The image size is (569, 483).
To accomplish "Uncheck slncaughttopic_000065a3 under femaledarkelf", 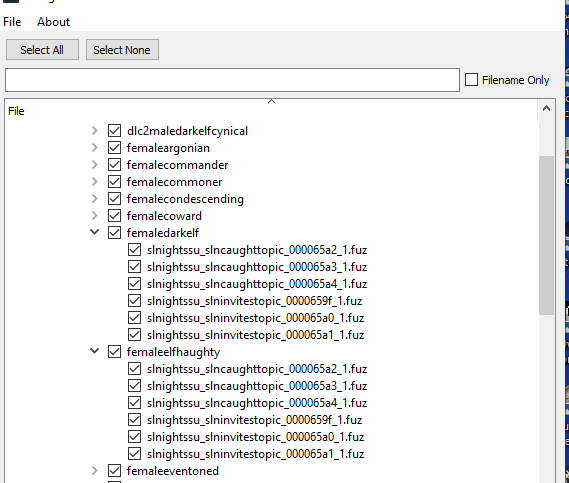I will [x=134, y=267].
